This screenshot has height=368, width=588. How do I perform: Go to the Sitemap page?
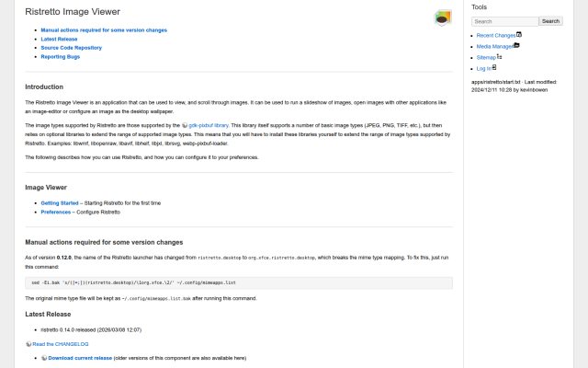(486, 57)
